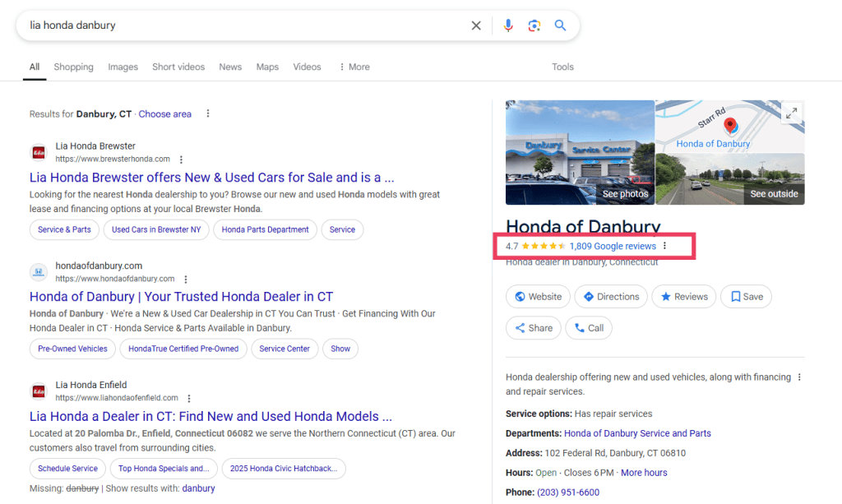Image resolution: width=842 pixels, height=504 pixels.
Task: Open three-dot menu beside the dealership description
Action: pos(799,377)
